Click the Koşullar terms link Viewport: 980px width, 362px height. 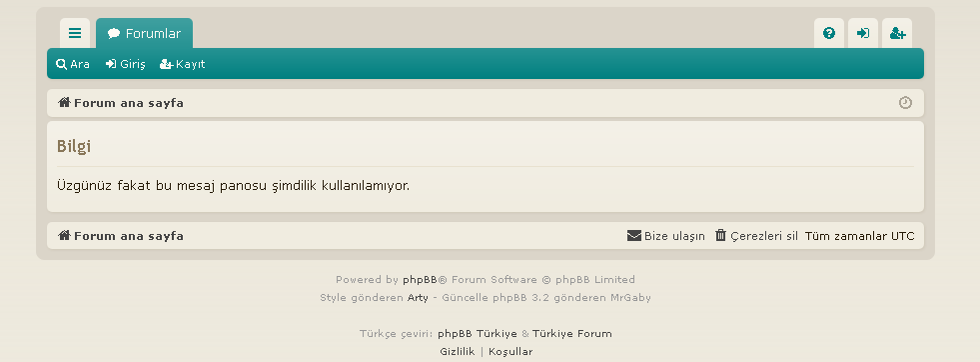[510, 351]
